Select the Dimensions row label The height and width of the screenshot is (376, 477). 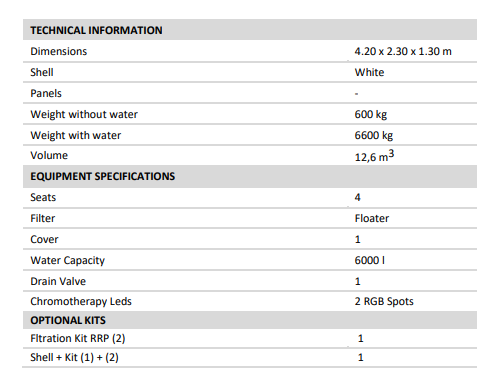[x=59, y=51]
